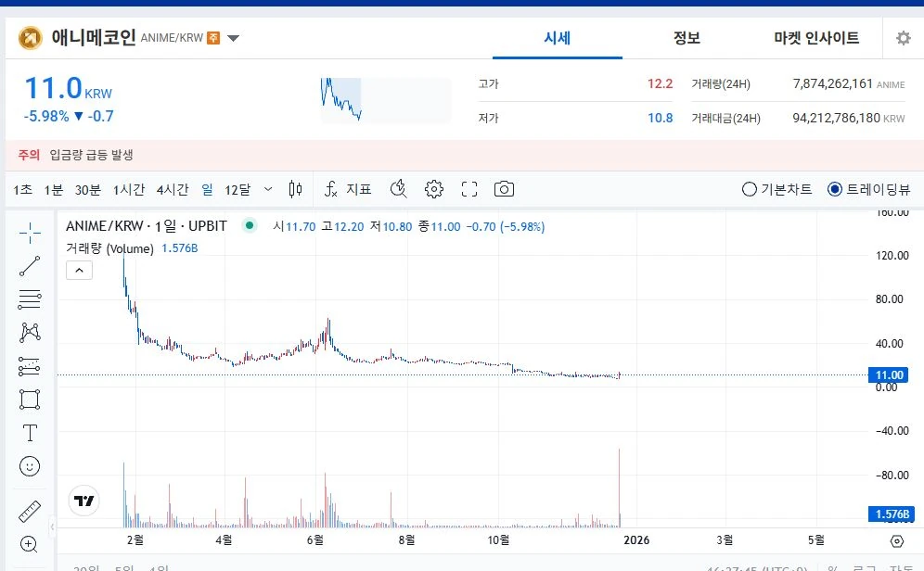Set interval to 12달
Viewport: 924px width, 571px height.
click(x=237, y=189)
